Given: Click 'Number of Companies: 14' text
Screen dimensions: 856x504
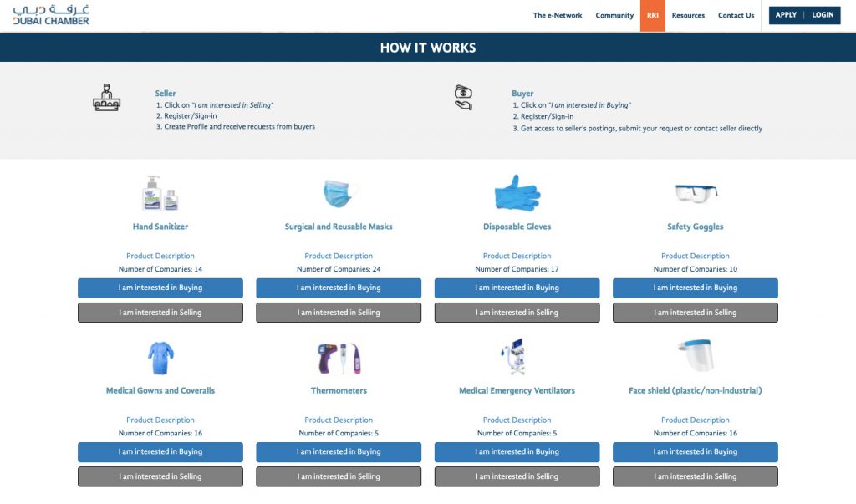Looking at the screenshot, I should point(160,269).
